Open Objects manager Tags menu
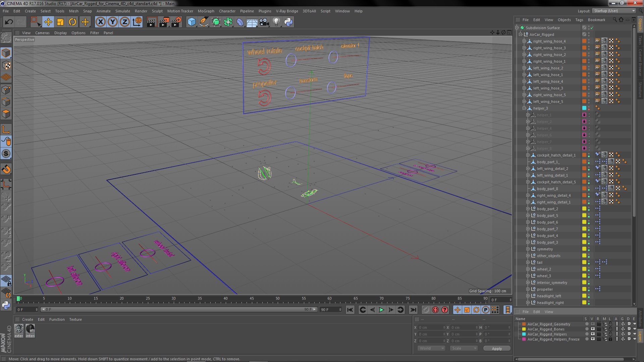The image size is (644, 362). [x=579, y=20]
